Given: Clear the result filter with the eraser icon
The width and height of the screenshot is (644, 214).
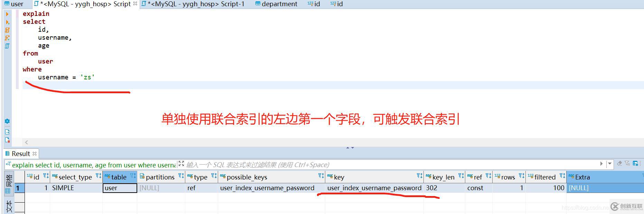Looking at the screenshot, I should point(619,164).
